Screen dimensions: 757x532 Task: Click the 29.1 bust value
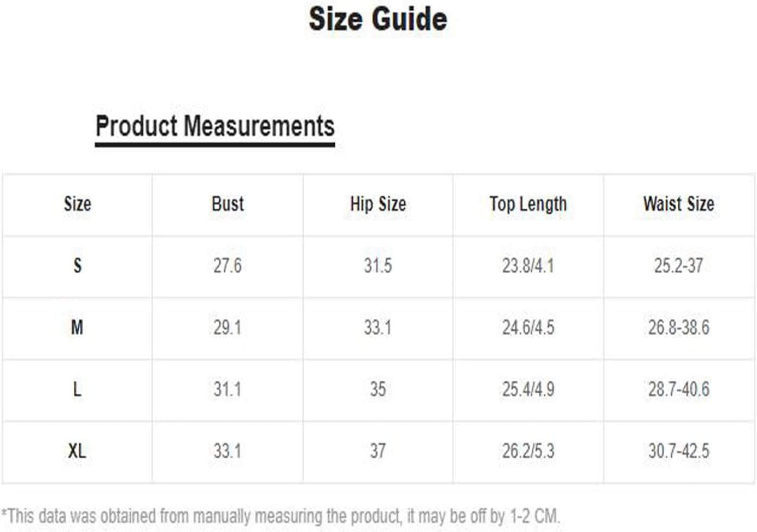point(227,328)
